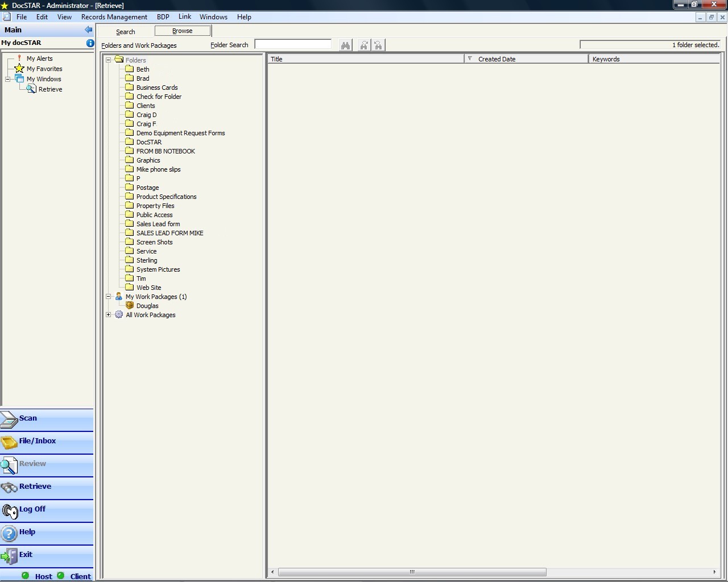Sort by the Created Date column header

[x=526, y=59]
